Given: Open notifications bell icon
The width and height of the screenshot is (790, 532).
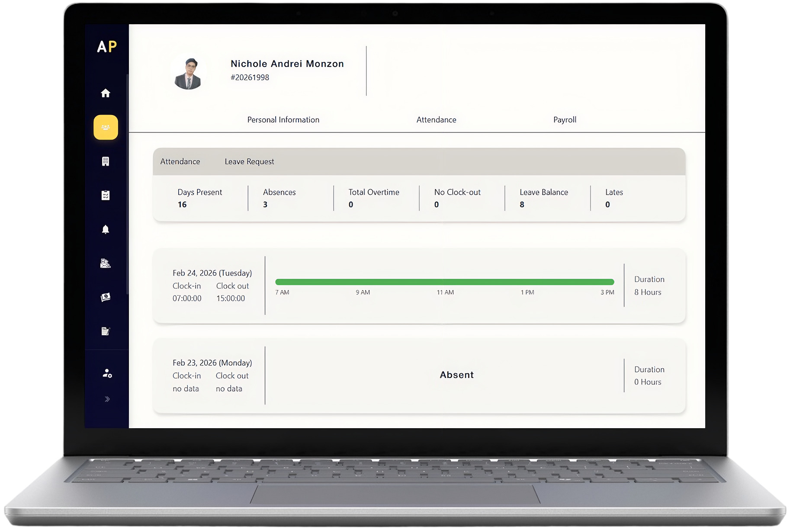Looking at the screenshot, I should (106, 229).
